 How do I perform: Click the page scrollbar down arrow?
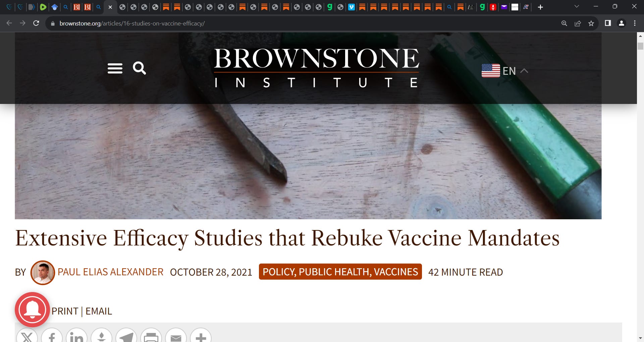coord(640,338)
